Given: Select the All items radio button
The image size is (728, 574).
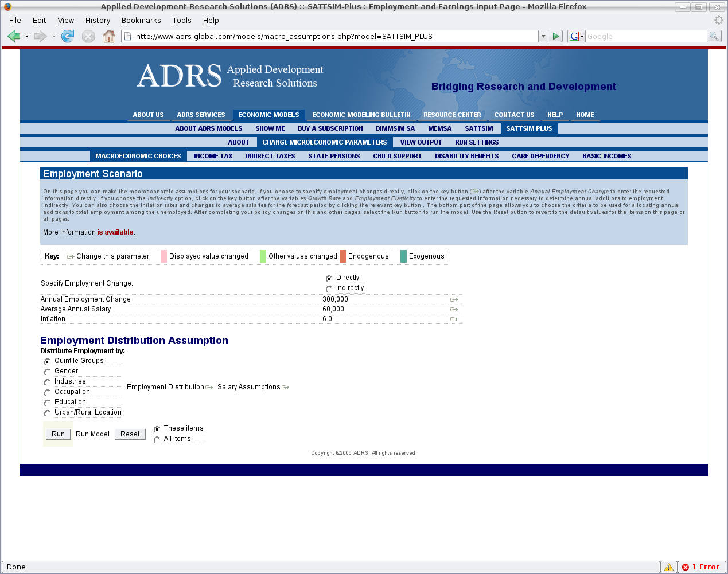Looking at the screenshot, I should click(157, 439).
